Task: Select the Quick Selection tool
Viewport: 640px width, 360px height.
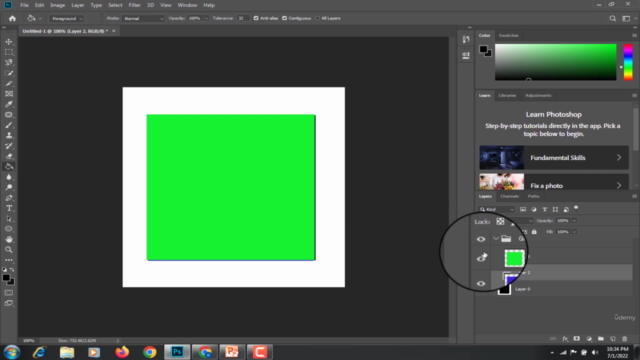Action: [9, 73]
